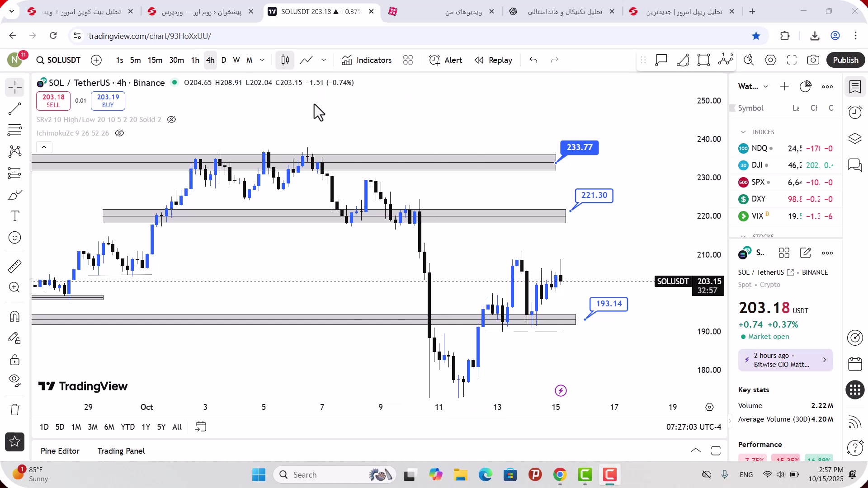868x488 pixels.
Task: Open the Trading Panel tab
Action: pos(121,451)
